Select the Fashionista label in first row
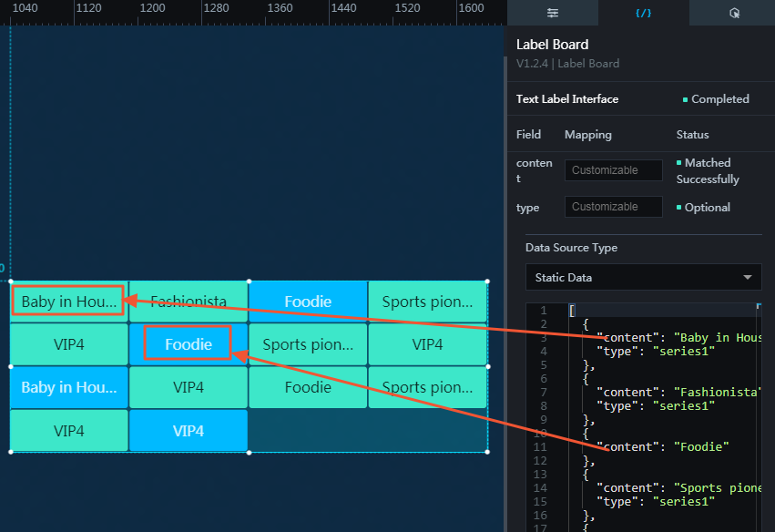Image resolution: width=775 pixels, height=532 pixels. pos(189,302)
